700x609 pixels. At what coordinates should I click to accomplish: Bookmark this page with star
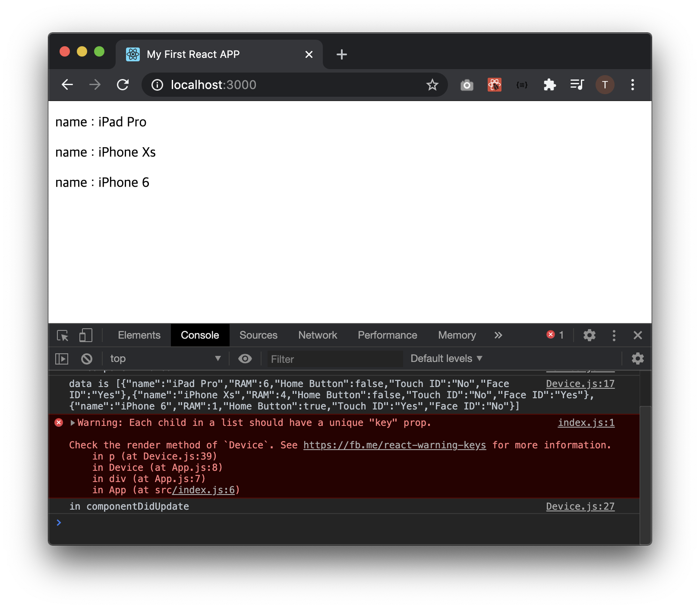[432, 85]
